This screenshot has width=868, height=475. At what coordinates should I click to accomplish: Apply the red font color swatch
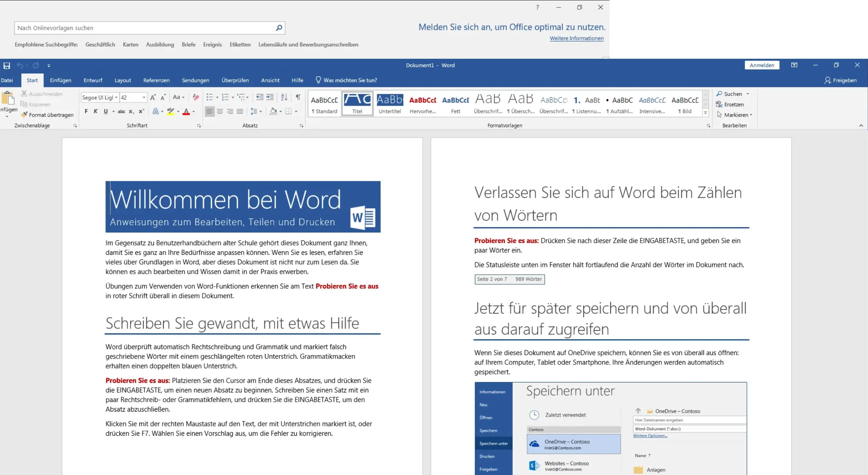(186, 111)
